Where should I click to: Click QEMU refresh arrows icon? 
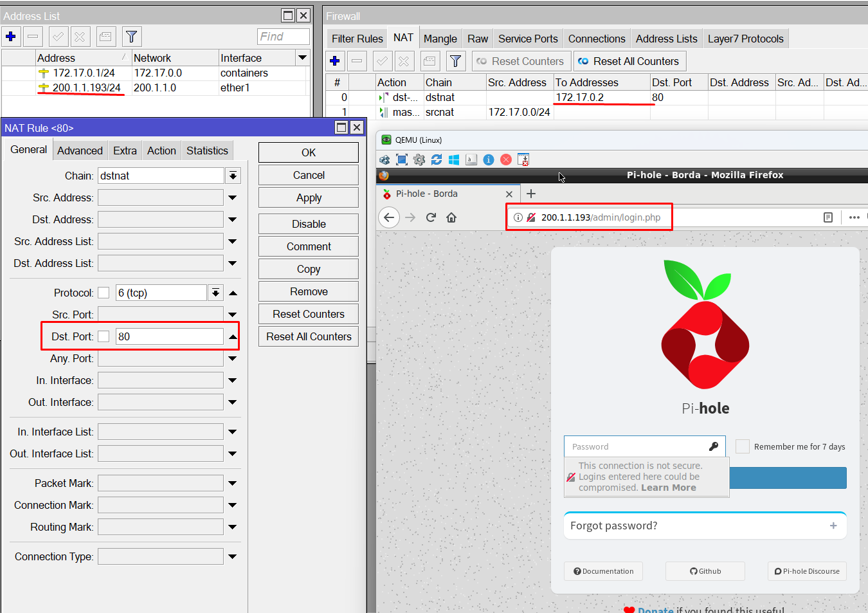point(437,160)
